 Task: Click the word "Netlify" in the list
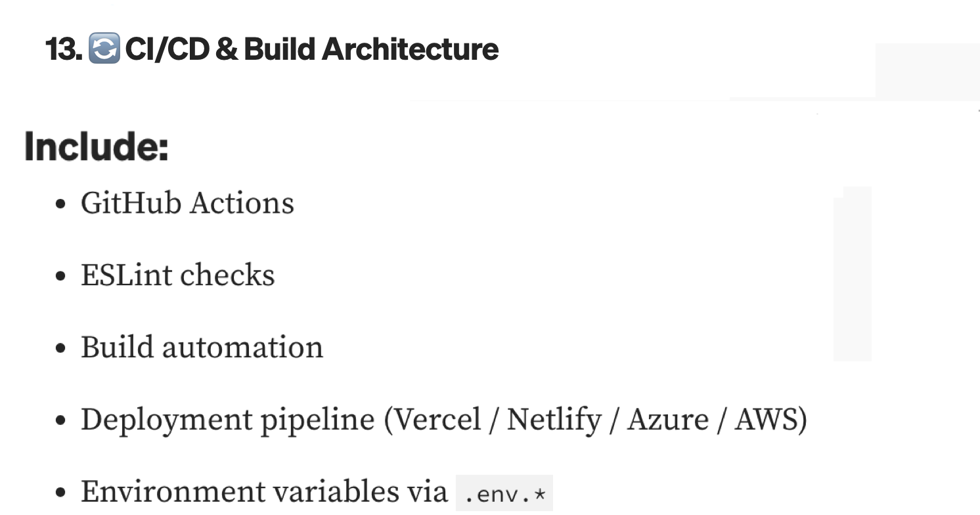coord(554,420)
